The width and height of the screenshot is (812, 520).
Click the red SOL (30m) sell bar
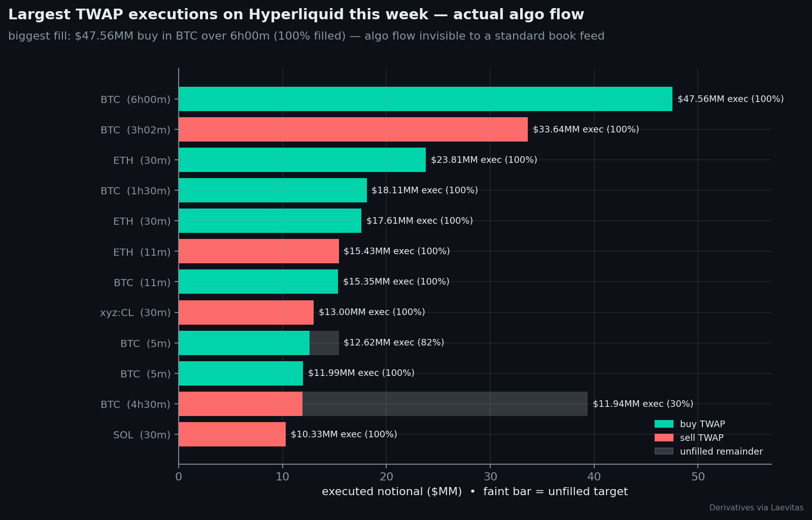[232, 434]
